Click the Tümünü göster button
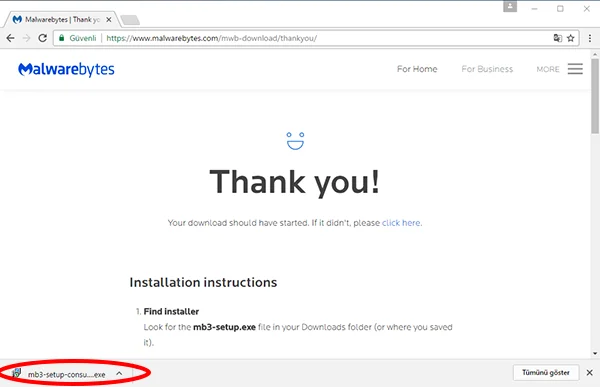 click(x=546, y=372)
